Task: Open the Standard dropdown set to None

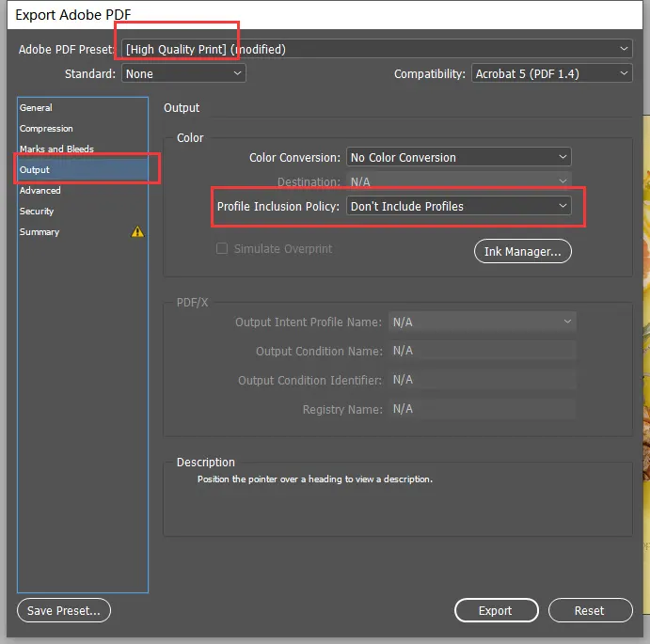Action: (x=183, y=73)
